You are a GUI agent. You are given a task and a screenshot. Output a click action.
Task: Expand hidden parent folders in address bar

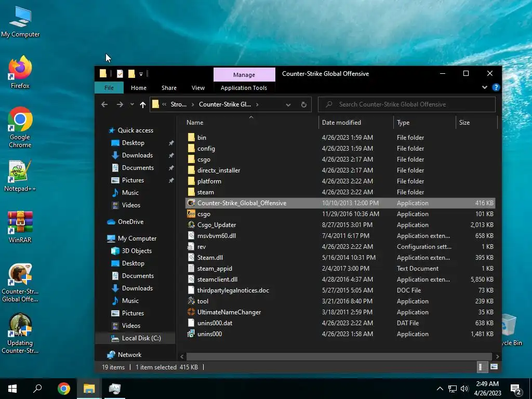pos(164,104)
